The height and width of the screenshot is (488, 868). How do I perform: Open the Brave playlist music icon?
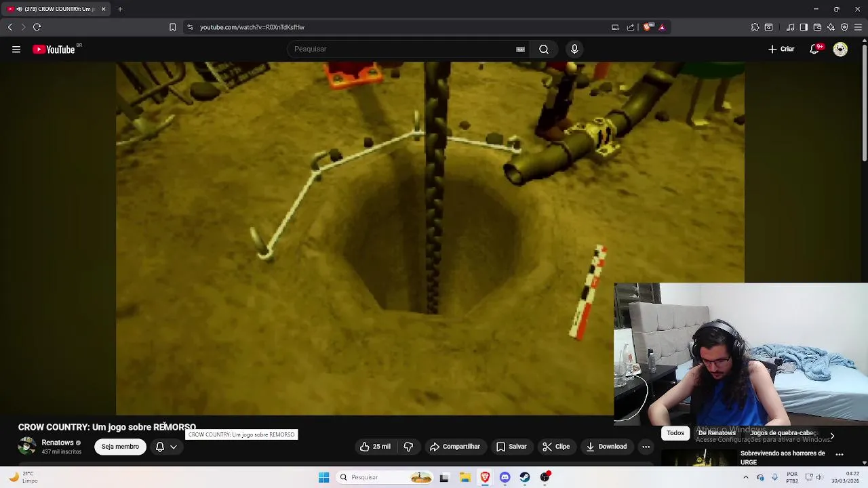pyautogui.click(x=790, y=27)
